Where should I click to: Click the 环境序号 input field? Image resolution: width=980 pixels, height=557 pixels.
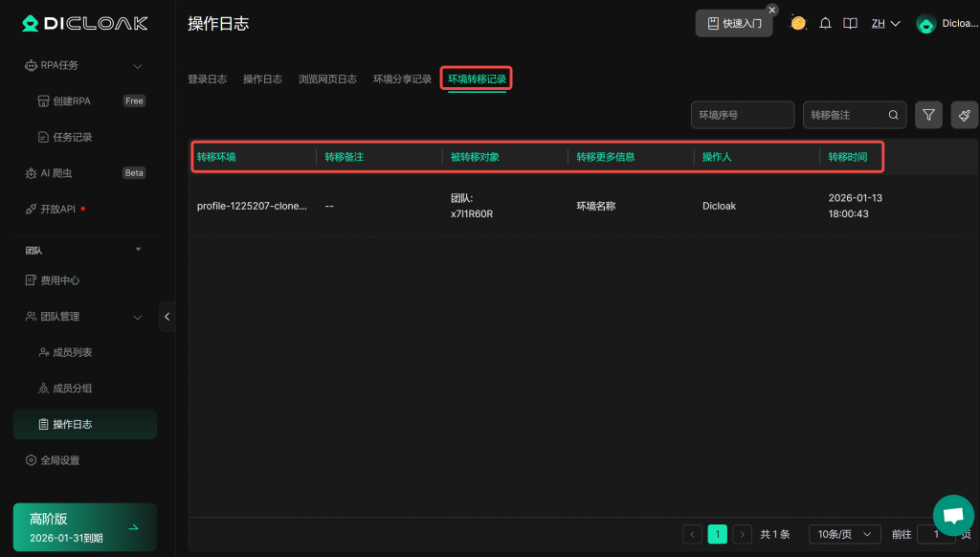(743, 115)
